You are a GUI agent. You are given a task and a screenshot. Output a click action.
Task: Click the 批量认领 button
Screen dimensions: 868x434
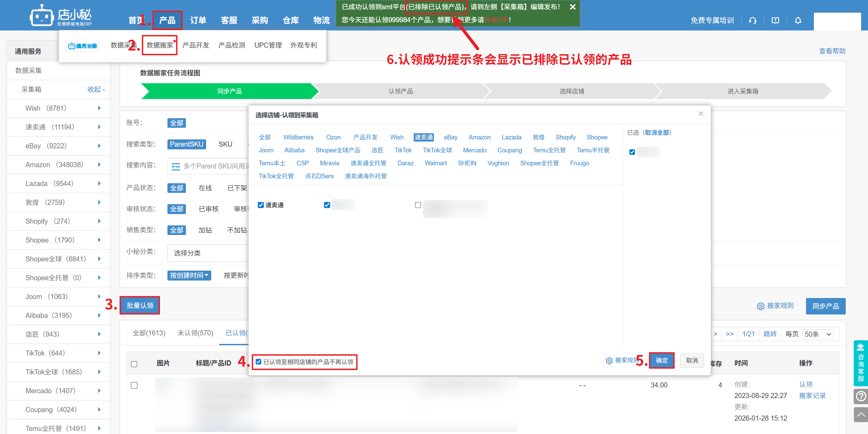click(140, 305)
